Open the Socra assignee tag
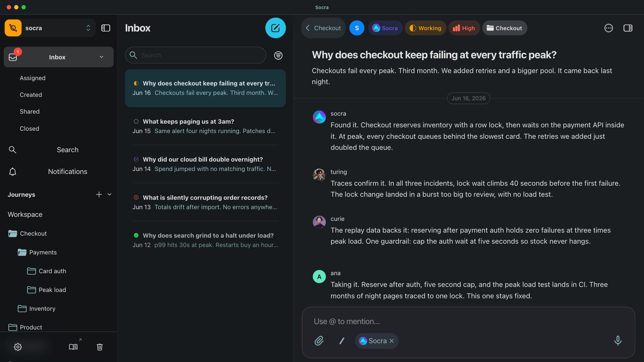The image size is (644, 362). click(x=385, y=28)
